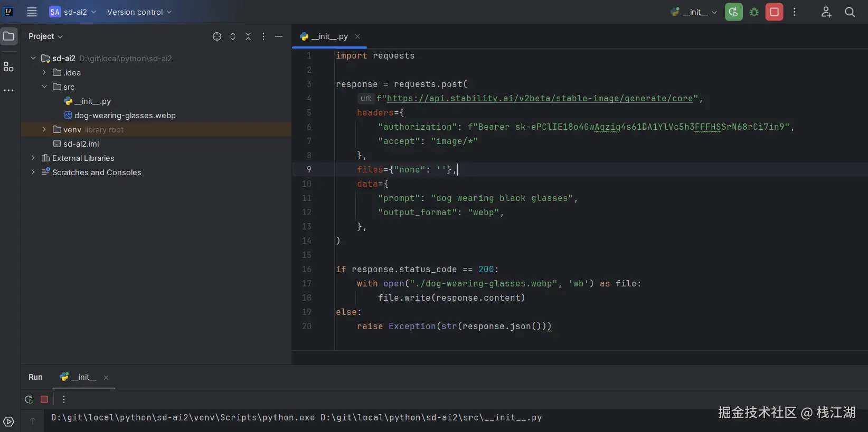
Task: Expand the venv library root folder
Action: tap(44, 129)
